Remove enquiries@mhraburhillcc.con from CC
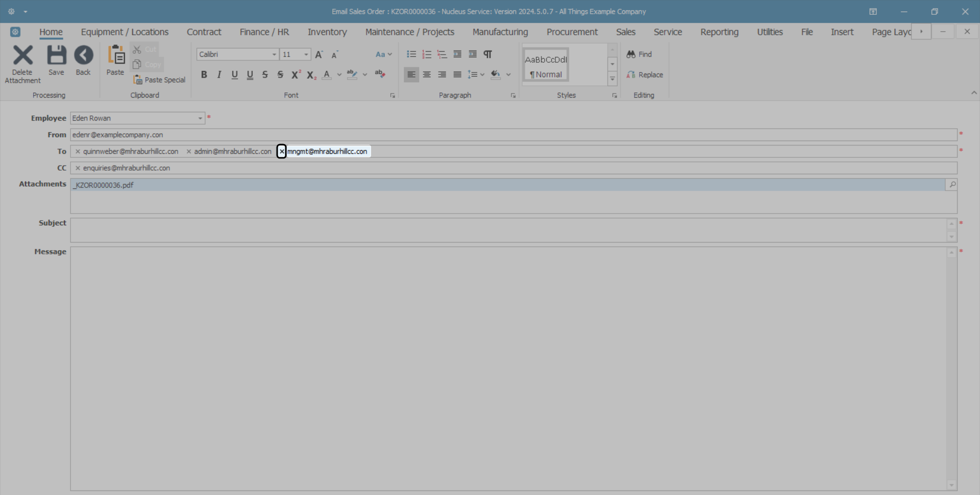 pos(78,168)
